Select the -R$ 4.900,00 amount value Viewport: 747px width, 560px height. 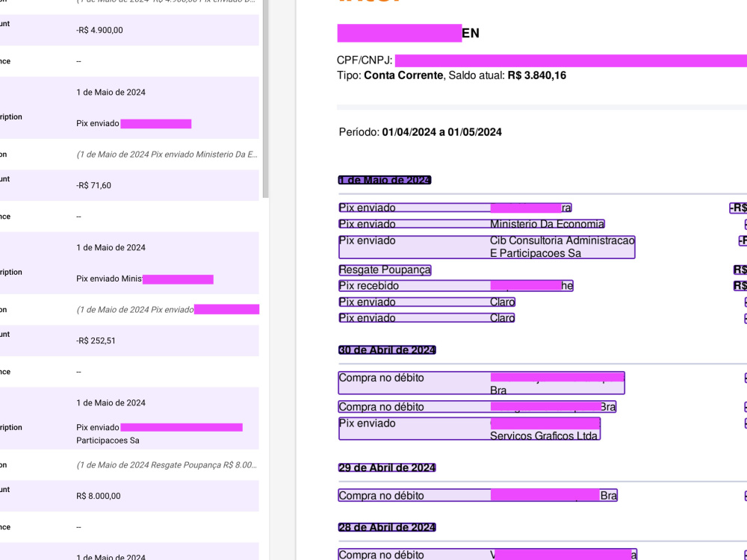tap(99, 30)
